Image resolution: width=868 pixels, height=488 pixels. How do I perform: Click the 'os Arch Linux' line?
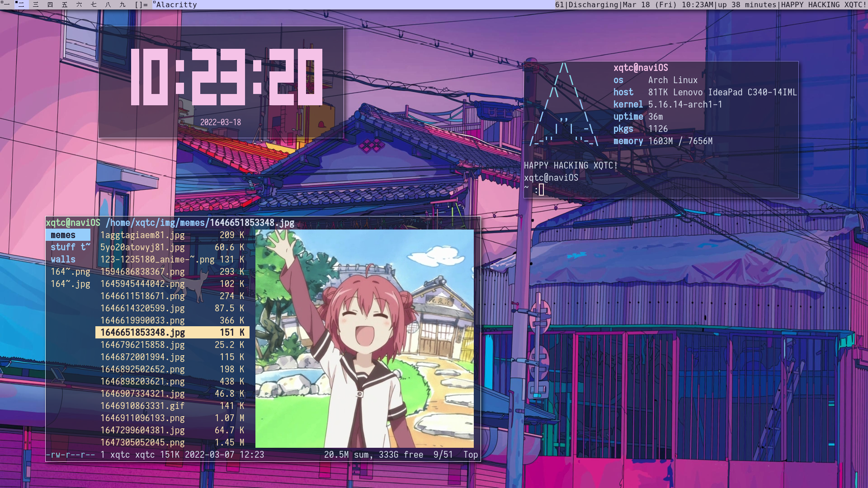[656, 80]
